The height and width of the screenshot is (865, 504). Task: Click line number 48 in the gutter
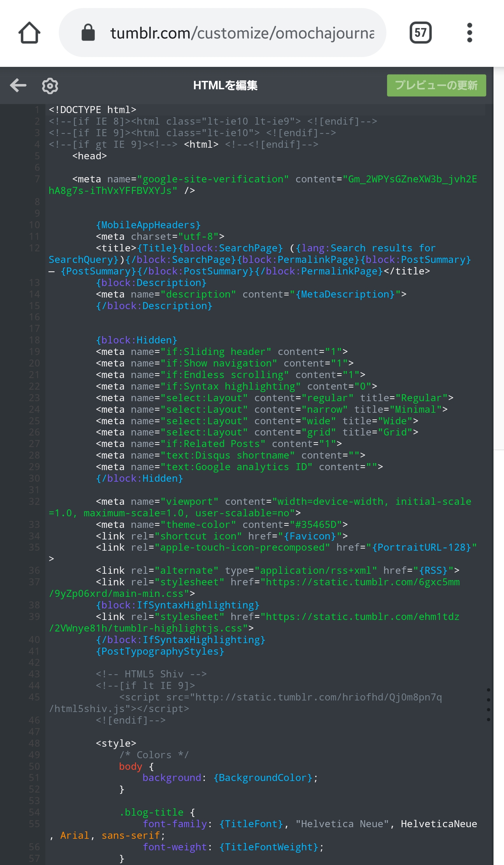point(34,744)
